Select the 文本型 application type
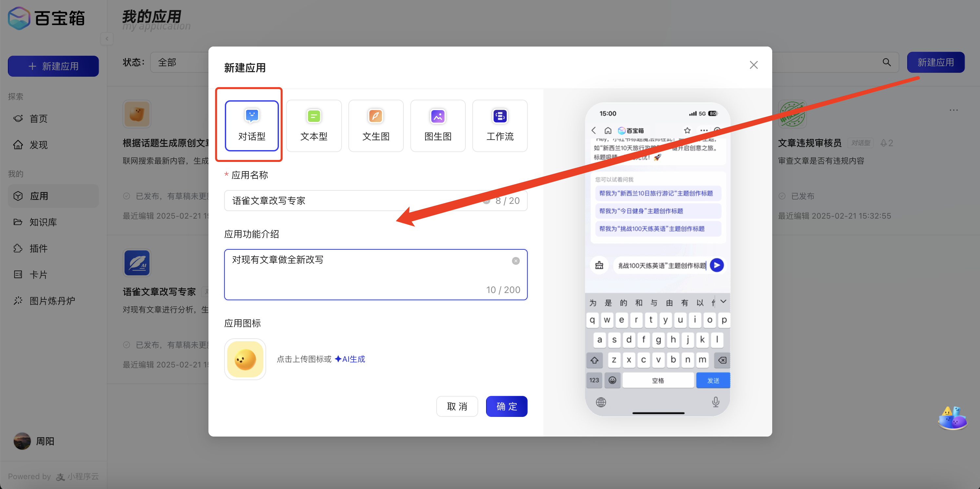980x489 pixels. [x=313, y=126]
